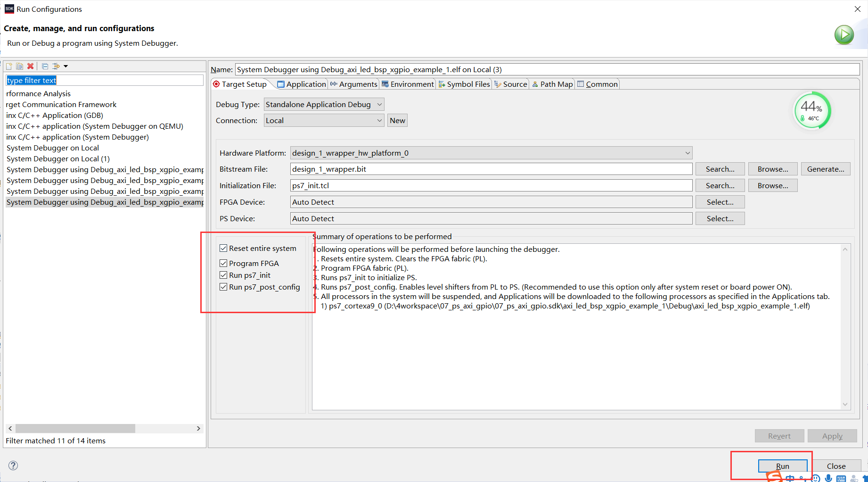Switch to the Application tab

(302, 84)
